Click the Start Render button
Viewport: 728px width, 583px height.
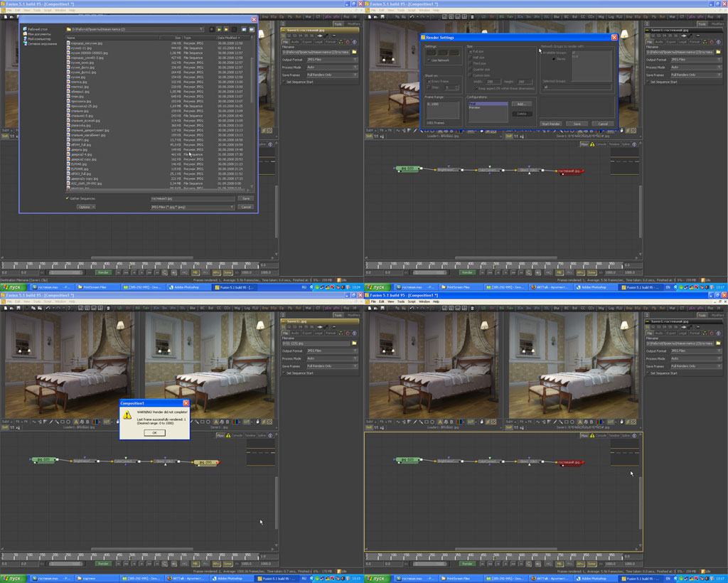[550, 124]
